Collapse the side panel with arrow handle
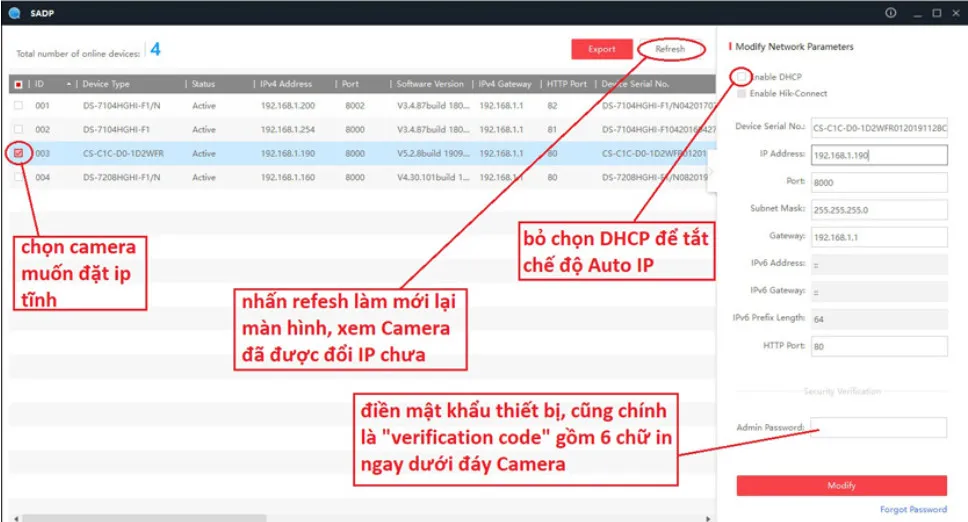This screenshot has width=968, height=522. click(711, 172)
